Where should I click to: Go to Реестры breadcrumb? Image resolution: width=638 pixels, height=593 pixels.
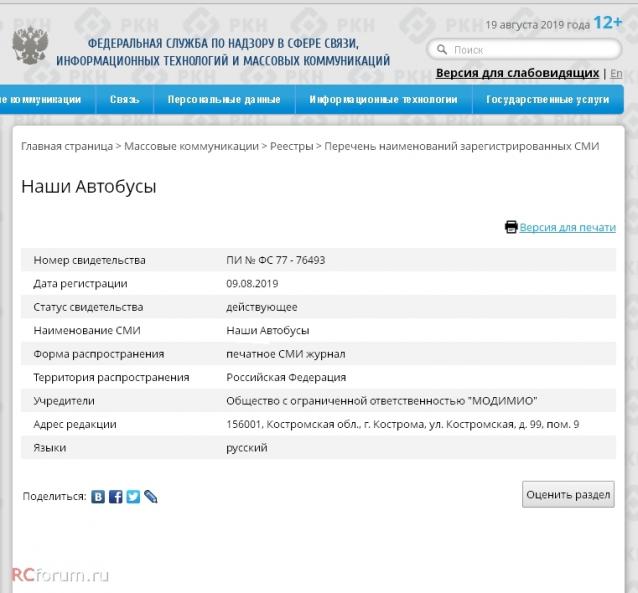292,146
